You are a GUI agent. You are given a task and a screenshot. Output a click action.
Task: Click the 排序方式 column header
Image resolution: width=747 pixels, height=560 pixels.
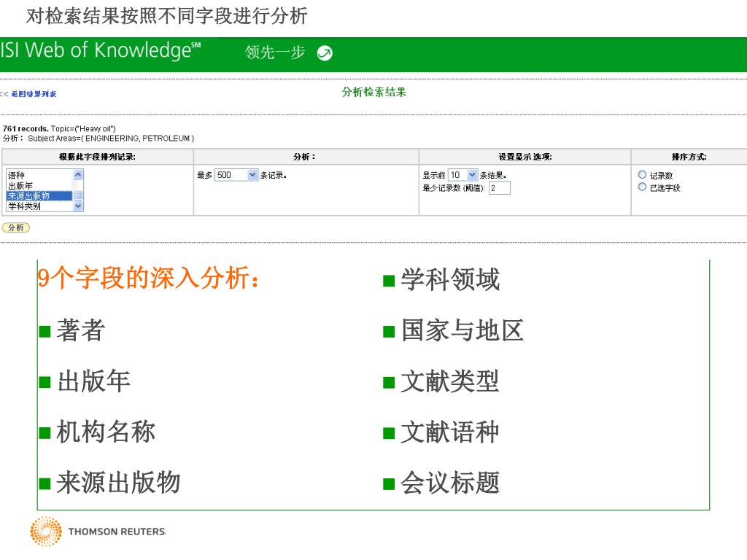[689, 157]
